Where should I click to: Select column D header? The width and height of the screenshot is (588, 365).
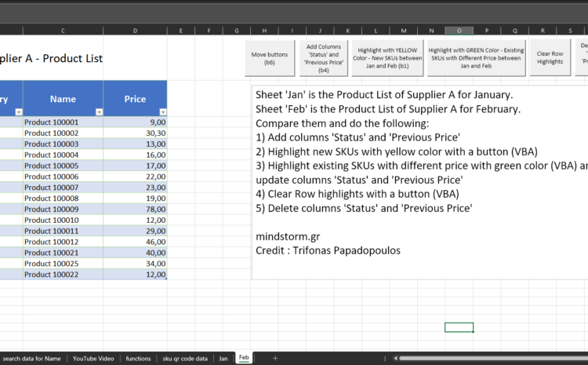[135, 31]
